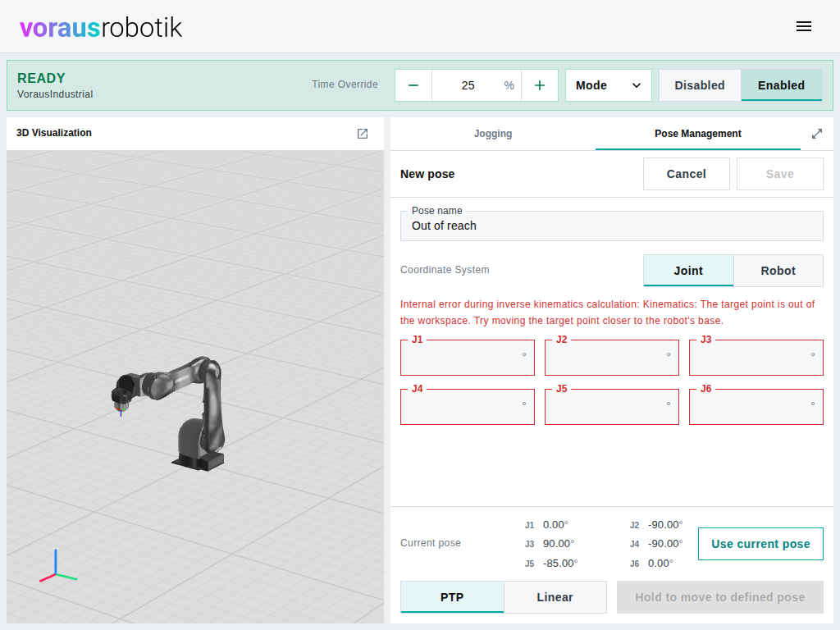
Task: Select the Robot coordinate system
Action: [778, 271]
